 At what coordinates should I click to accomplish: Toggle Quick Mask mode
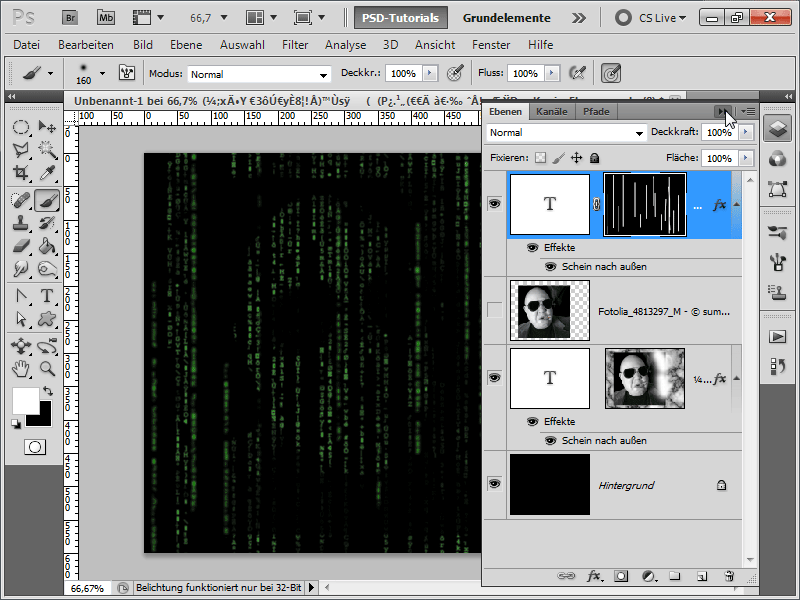(35, 447)
